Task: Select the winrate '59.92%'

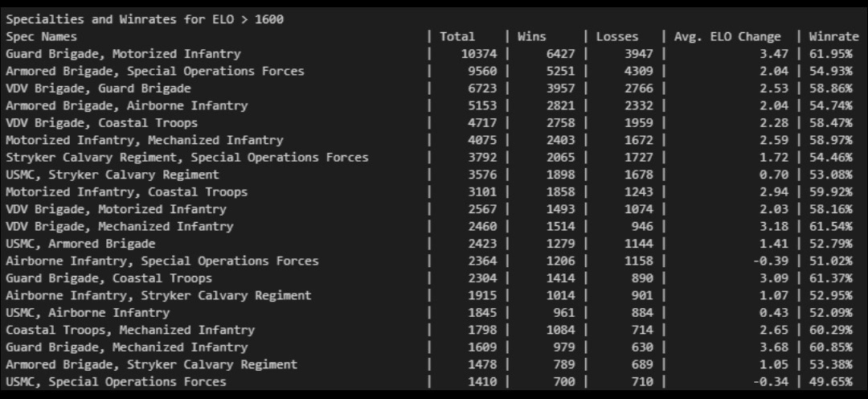Action: pyautogui.click(x=831, y=191)
